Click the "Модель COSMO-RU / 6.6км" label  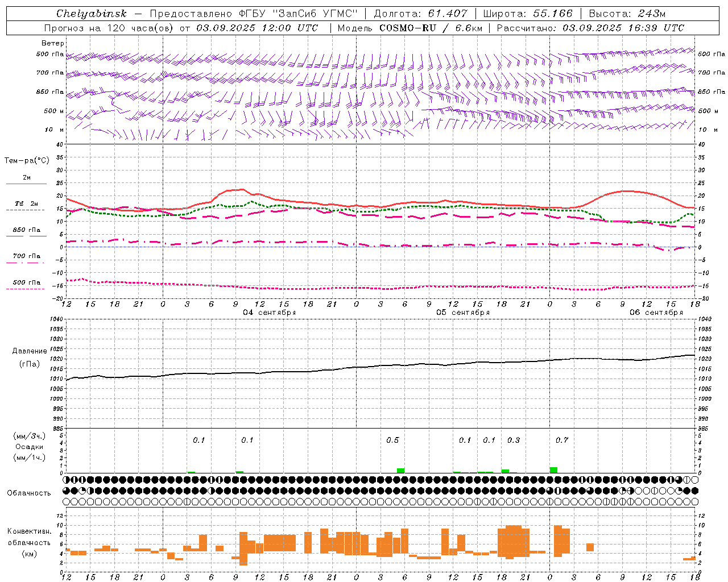click(409, 28)
